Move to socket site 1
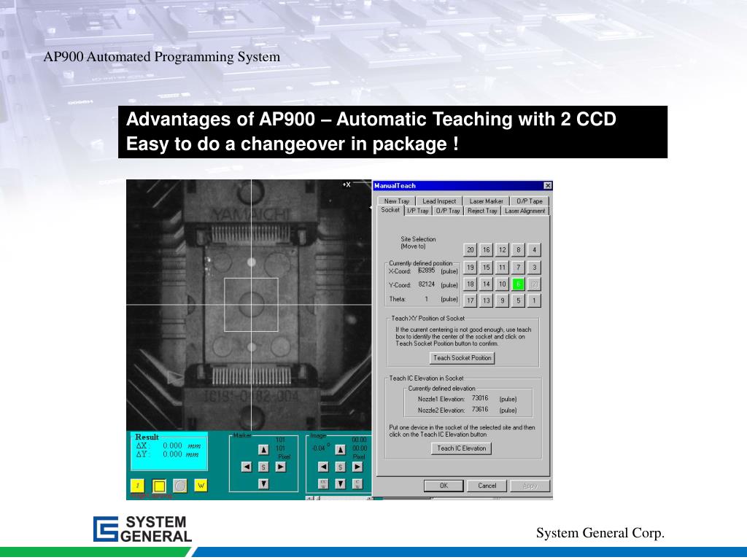 pos(534,300)
